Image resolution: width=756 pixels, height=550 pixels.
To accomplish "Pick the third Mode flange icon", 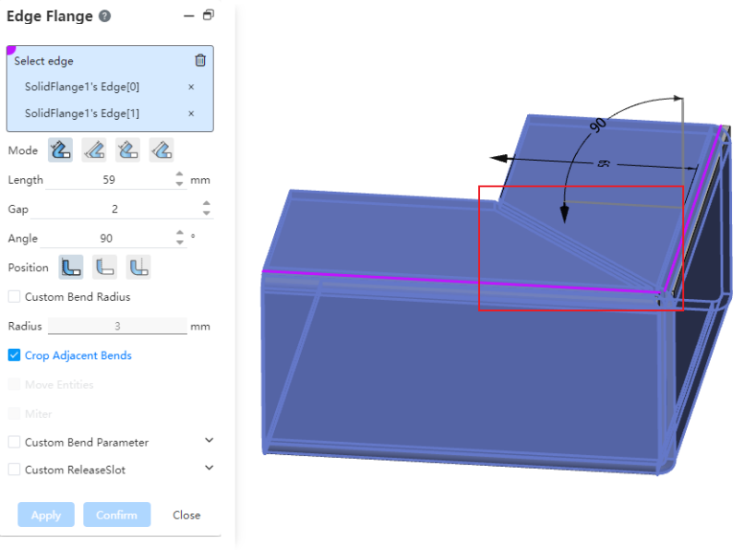I will [x=127, y=149].
